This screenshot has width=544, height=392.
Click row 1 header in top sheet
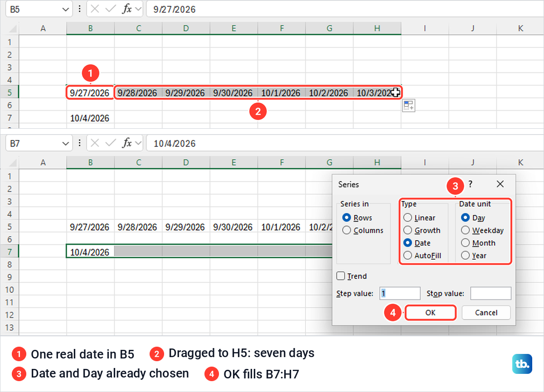coord(10,42)
